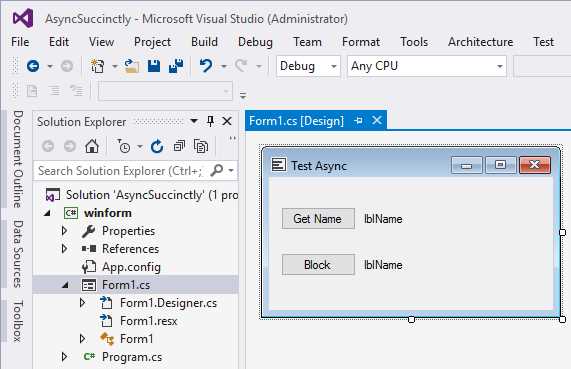The height and width of the screenshot is (369, 571).
Task: Open the Format menu
Action: coord(361,42)
